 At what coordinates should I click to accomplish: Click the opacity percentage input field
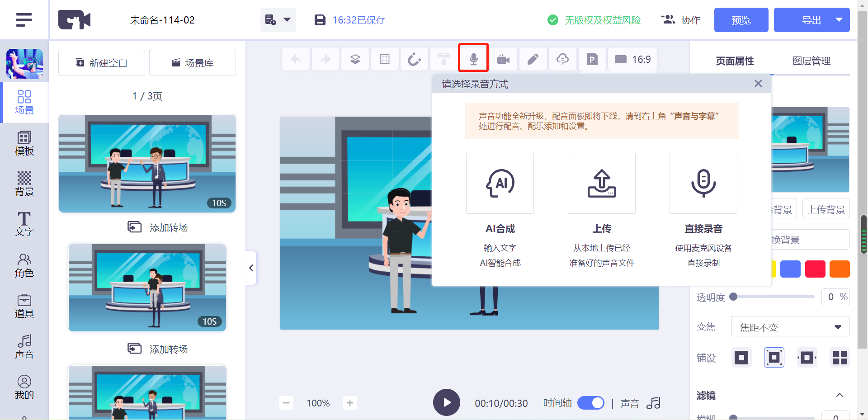pos(835,297)
